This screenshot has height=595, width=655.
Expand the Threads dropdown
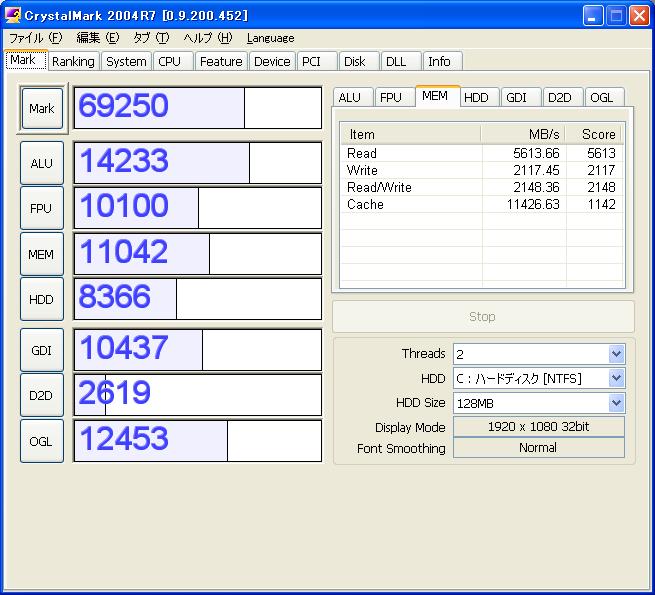tap(617, 354)
